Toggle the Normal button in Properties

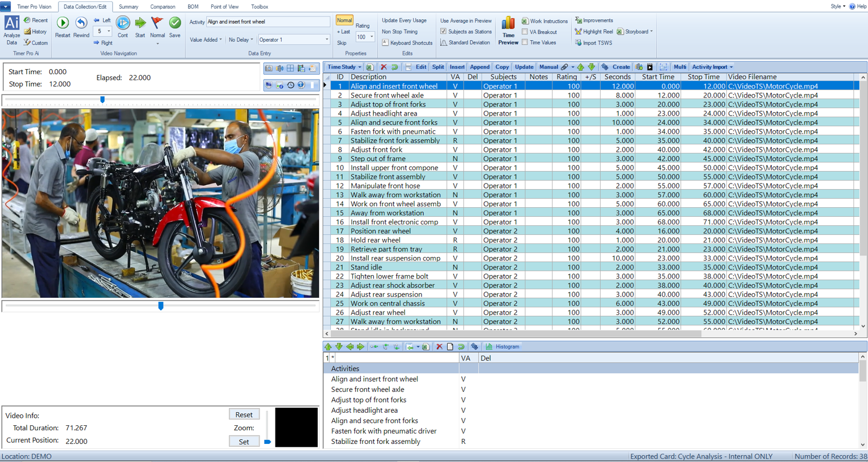[x=344, y=20]
